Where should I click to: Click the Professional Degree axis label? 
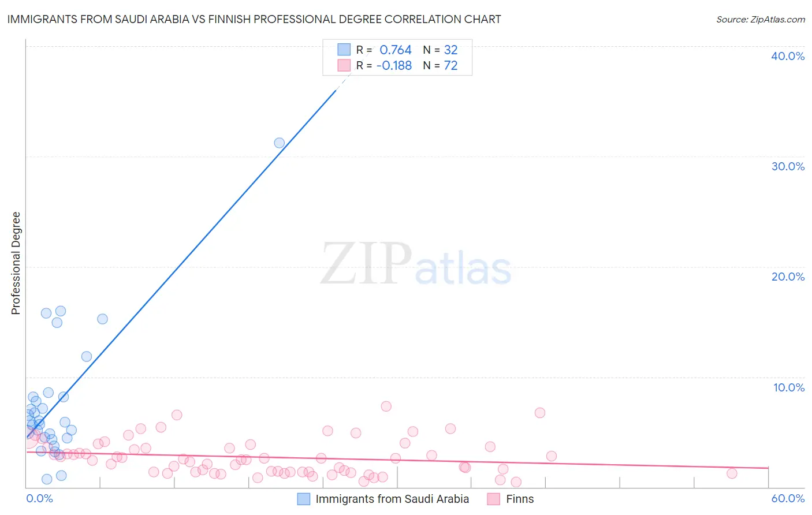click(x=16, y=263)
